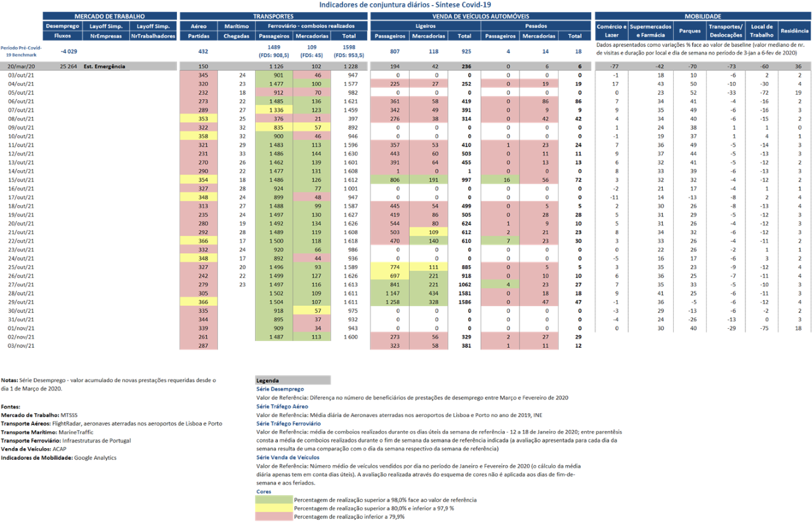
Task: Click the Pesados column group header
Action: click(x=537, y=26)
